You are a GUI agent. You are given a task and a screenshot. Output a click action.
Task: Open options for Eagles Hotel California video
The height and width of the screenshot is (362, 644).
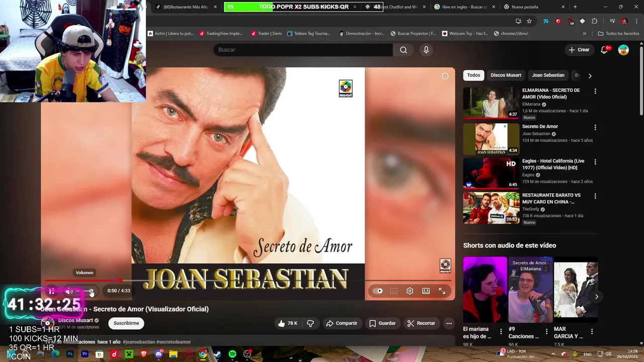coord(595,162)
